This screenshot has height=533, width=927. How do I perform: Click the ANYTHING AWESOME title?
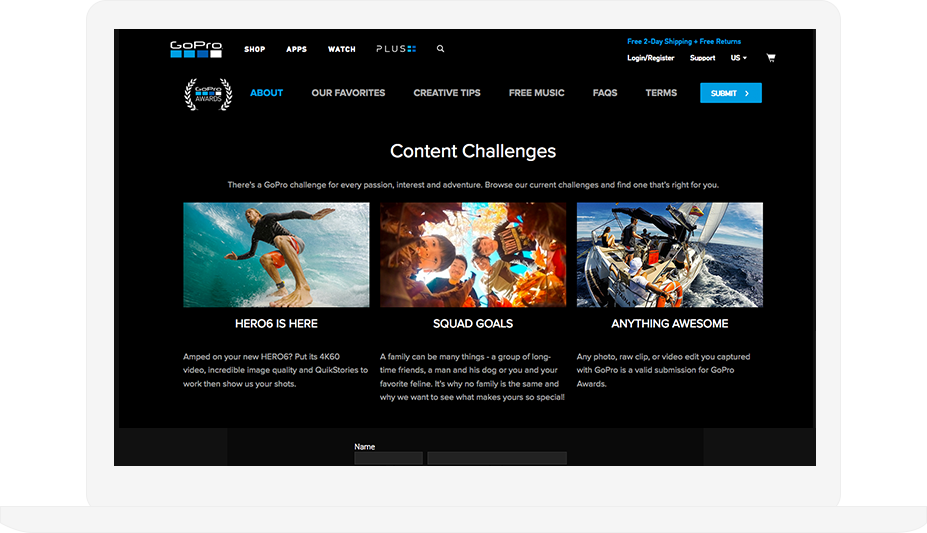670,324
